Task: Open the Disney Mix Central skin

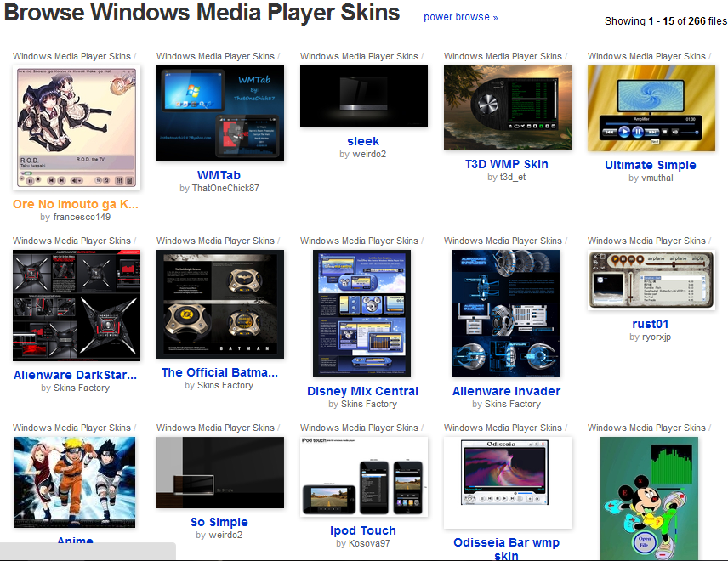Action: [362, 391]
